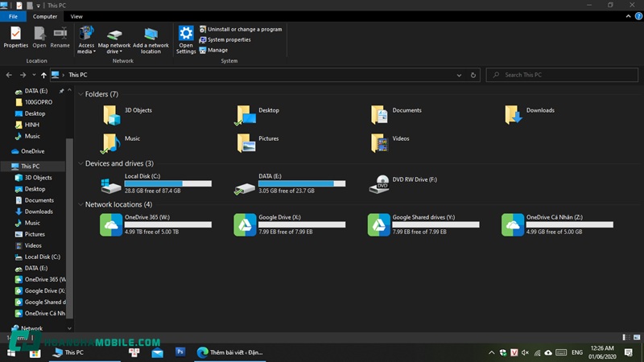Expand the address bar history dropdown

click(459, 75)
